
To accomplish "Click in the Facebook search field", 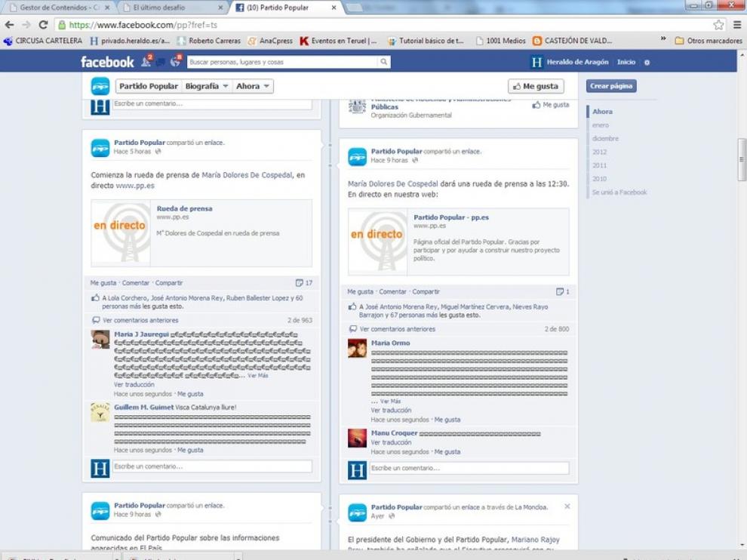I will 282,62.
